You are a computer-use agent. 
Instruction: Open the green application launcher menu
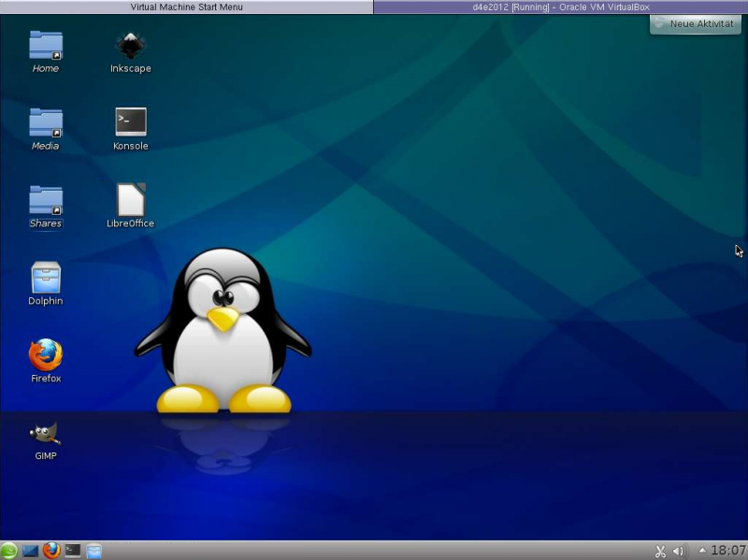click(8, 551)
